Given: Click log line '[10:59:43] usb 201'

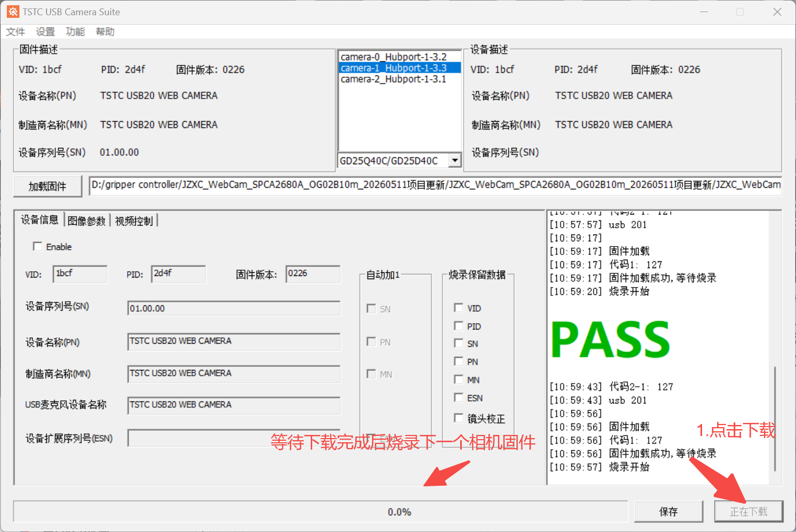Looking at the screenshot, I should pos(598,400).
